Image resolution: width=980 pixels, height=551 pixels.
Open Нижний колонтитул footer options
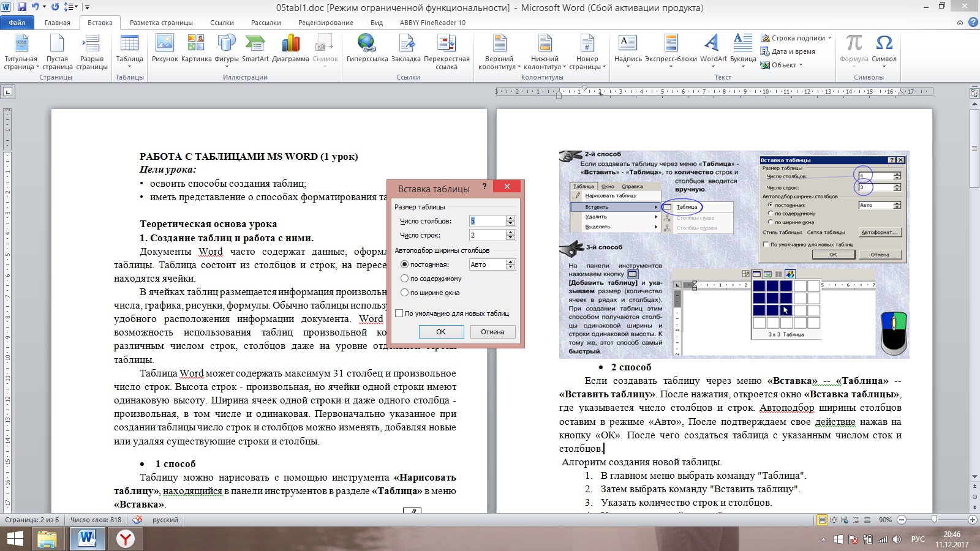coord(545,52)
